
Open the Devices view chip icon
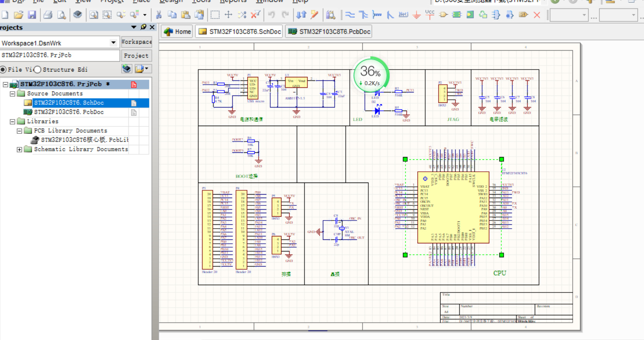[x=78, y=15]
